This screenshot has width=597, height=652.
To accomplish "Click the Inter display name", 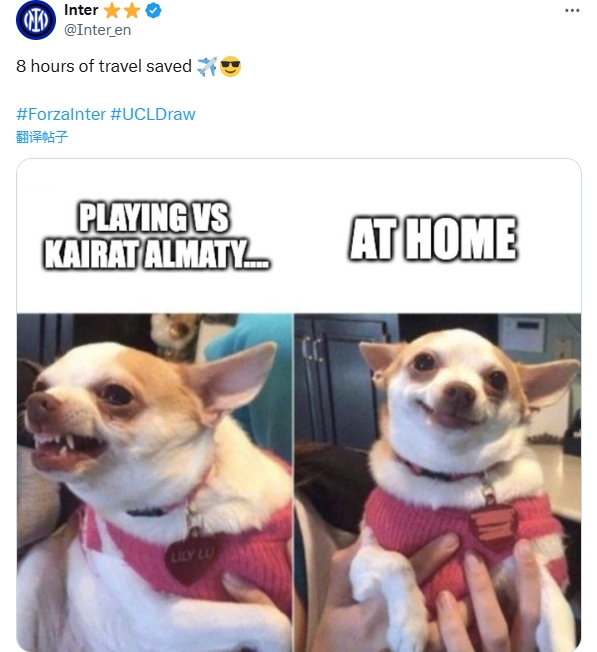I will click(x=81, y=10).
